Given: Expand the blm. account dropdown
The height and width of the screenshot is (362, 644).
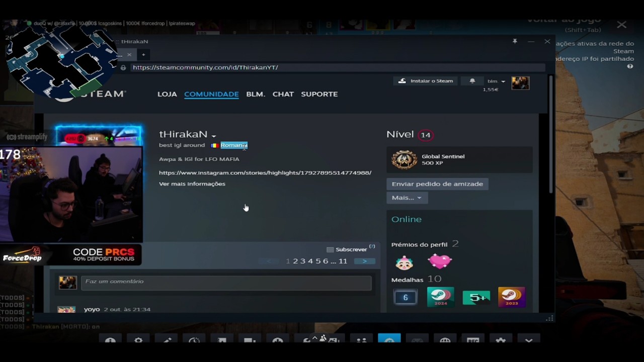Looking at the screenshot, I should (496, 81).
